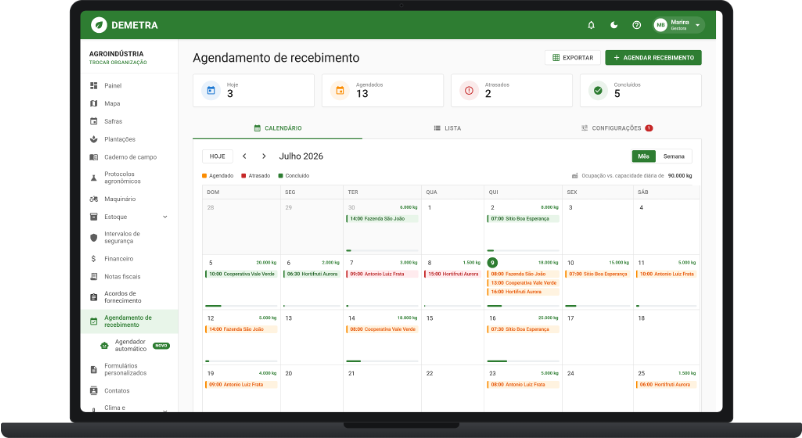
Task: Click the Hoje summary card
Action: point(254,91)
